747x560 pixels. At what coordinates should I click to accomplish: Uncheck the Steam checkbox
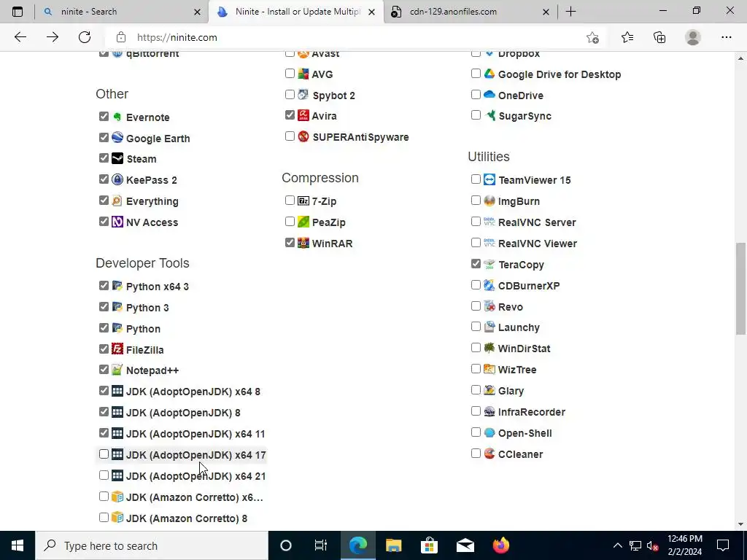coord(104,157)
